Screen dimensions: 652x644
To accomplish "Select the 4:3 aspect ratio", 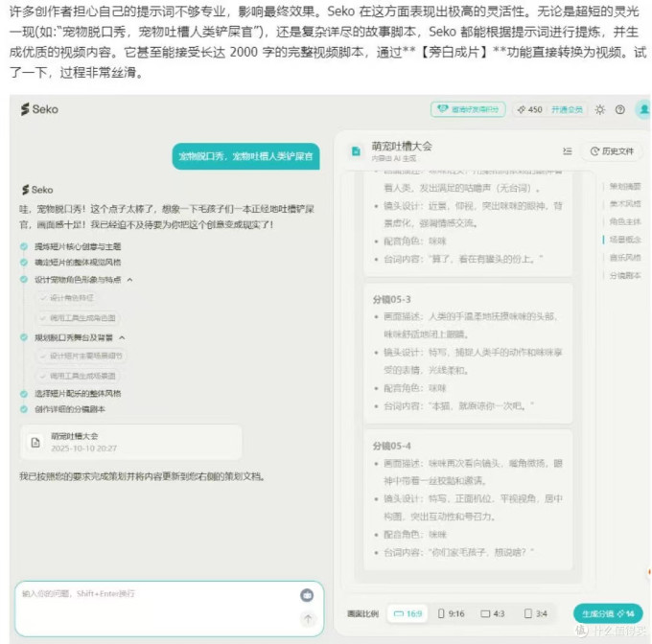I will click(x=492, y=613).
